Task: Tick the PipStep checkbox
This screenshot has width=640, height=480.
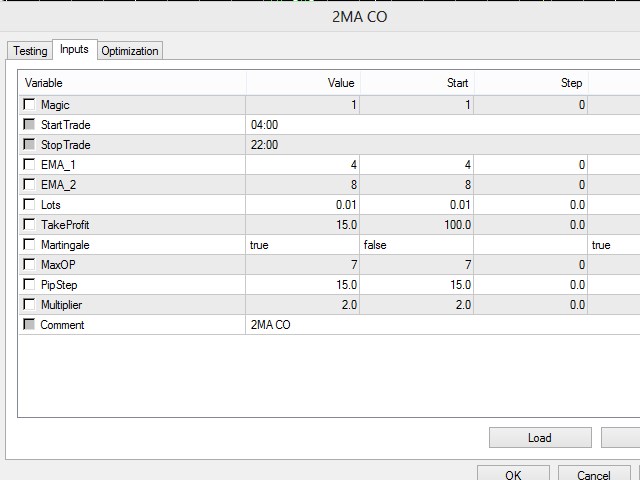Action: click(29, 284)
